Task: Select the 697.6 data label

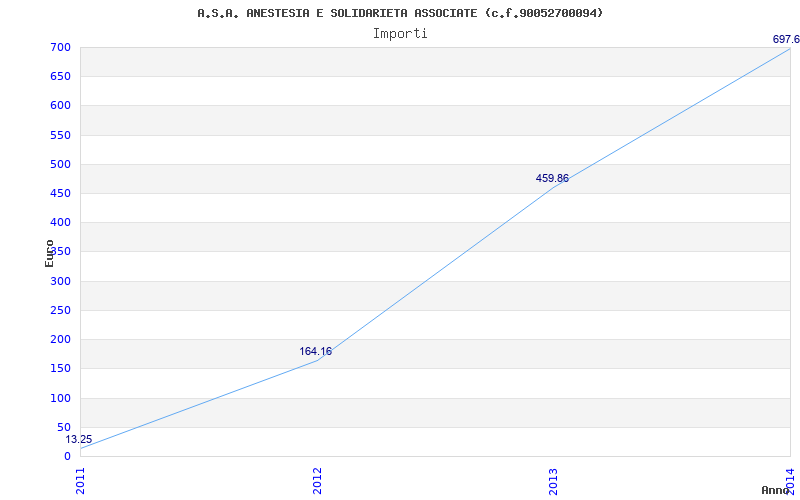Action: click(786, 39)
